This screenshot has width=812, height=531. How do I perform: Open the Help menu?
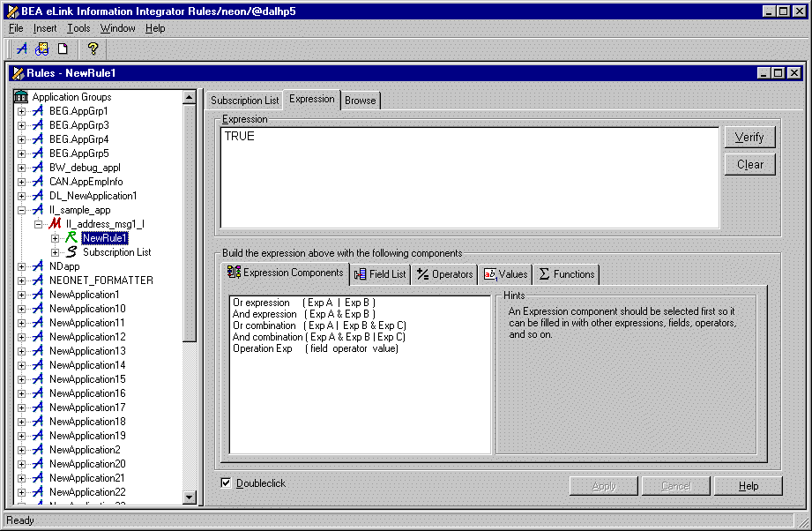155,28
